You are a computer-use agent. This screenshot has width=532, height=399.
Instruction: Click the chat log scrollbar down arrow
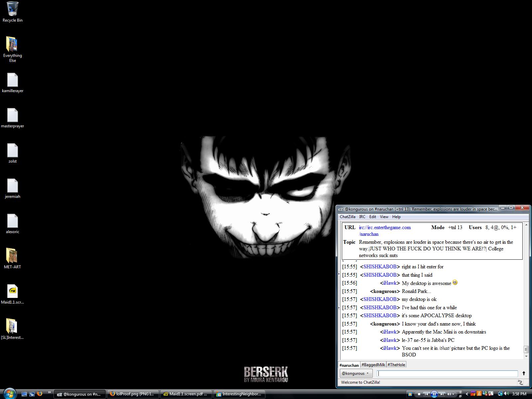526,356
